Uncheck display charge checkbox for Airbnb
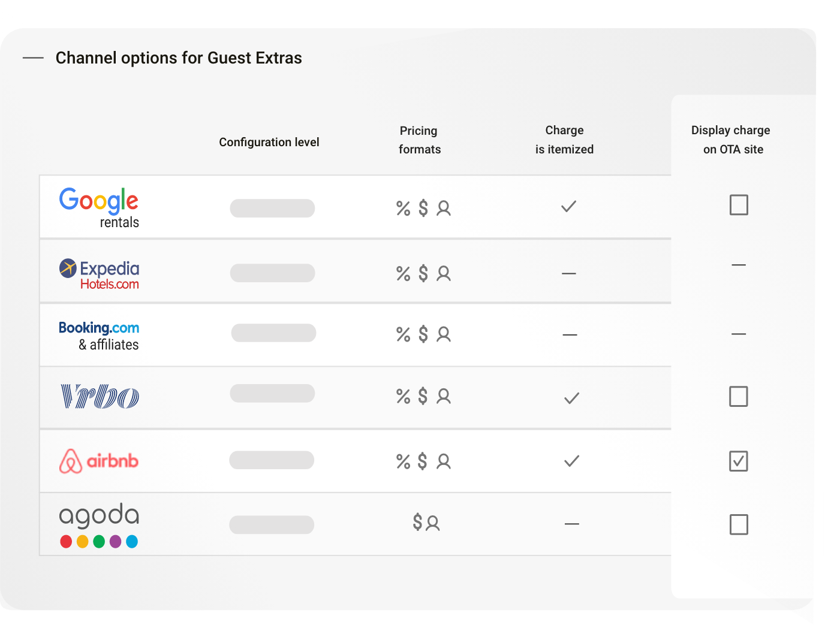 click(739, 461)
